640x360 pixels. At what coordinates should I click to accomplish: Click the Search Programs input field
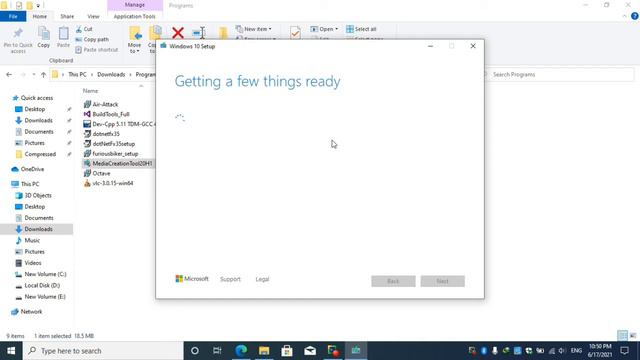coord(559,75)
